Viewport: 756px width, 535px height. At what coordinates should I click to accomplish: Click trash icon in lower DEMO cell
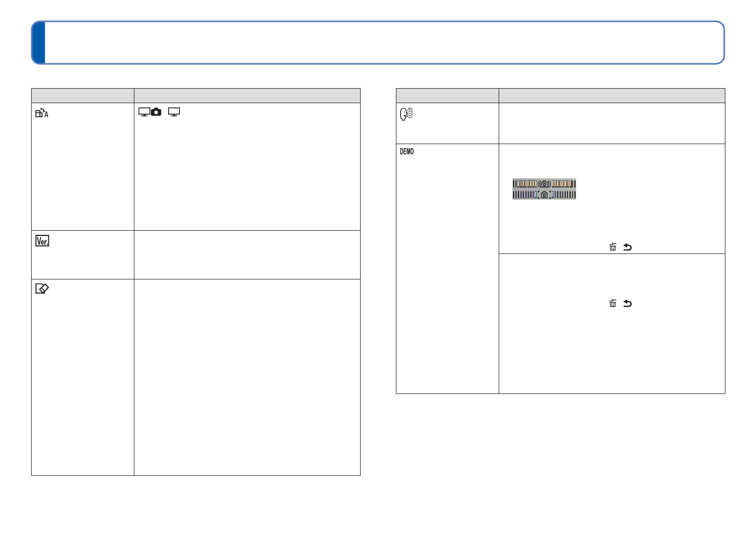613,303
